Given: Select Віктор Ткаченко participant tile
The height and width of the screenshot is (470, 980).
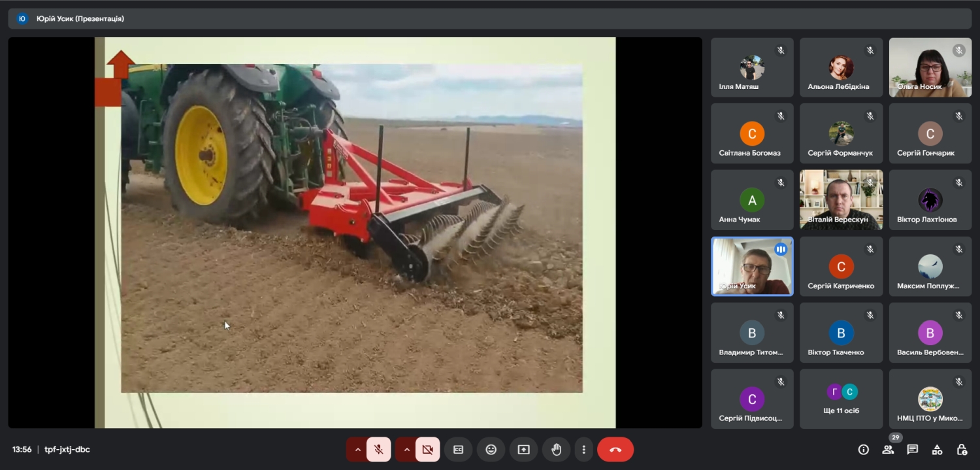Looking at the screenshot, I should click(841, 333).
